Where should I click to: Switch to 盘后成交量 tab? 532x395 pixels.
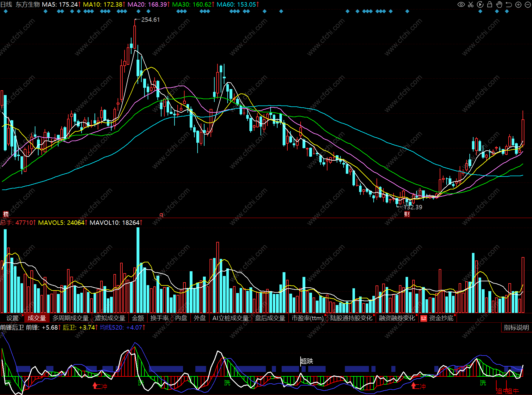pyautogui.click(x=270, y=318)
